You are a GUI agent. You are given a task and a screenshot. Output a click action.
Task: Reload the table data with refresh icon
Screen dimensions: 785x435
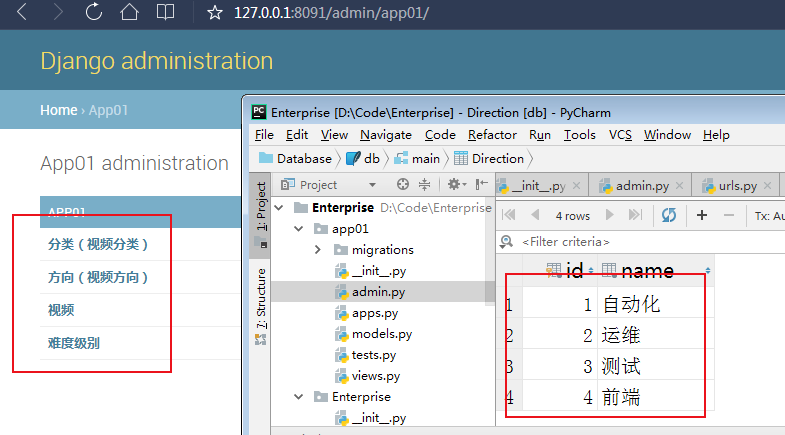[x=669, y=215]
